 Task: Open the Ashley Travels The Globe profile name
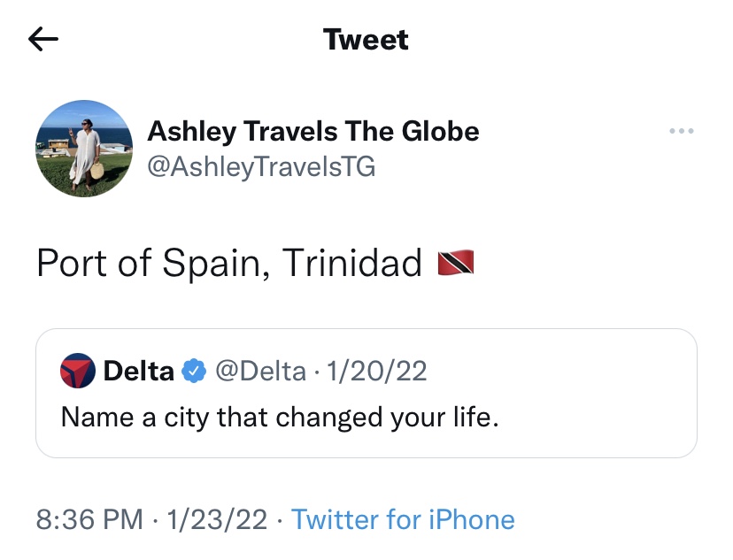[x=312, y=132]
